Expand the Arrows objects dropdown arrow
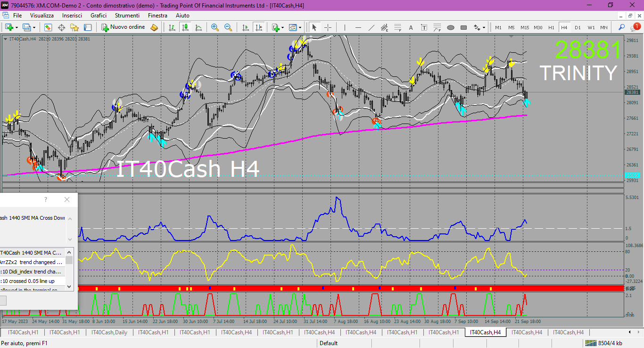The height and width of the screenshot is (348, 644). 484,27
